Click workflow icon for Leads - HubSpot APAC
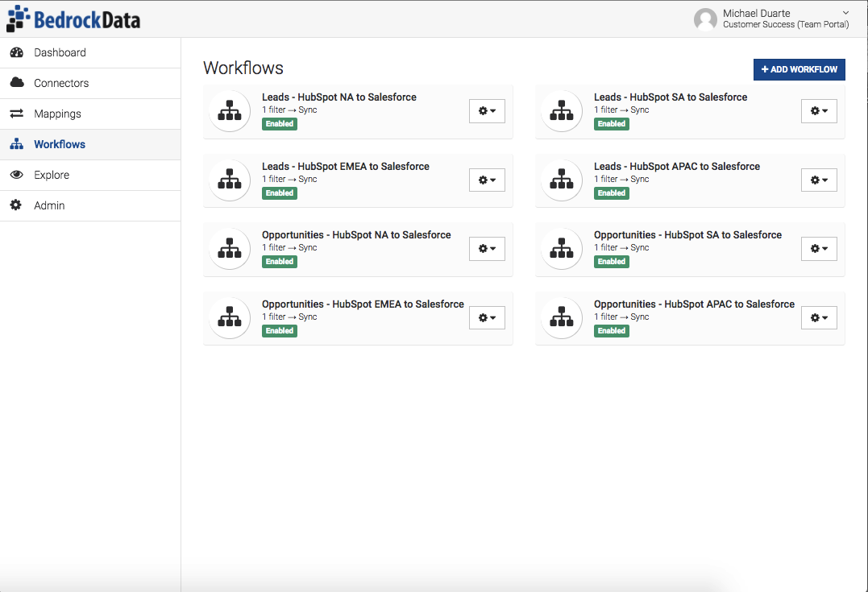Screen dimensions: 868x592 click(x=562, y=180)
